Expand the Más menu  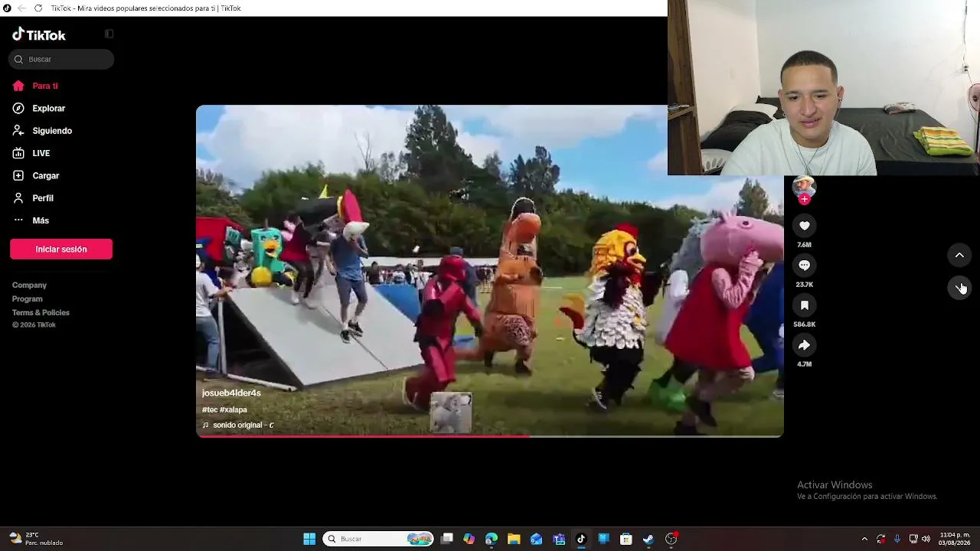[x=31, y=220]
